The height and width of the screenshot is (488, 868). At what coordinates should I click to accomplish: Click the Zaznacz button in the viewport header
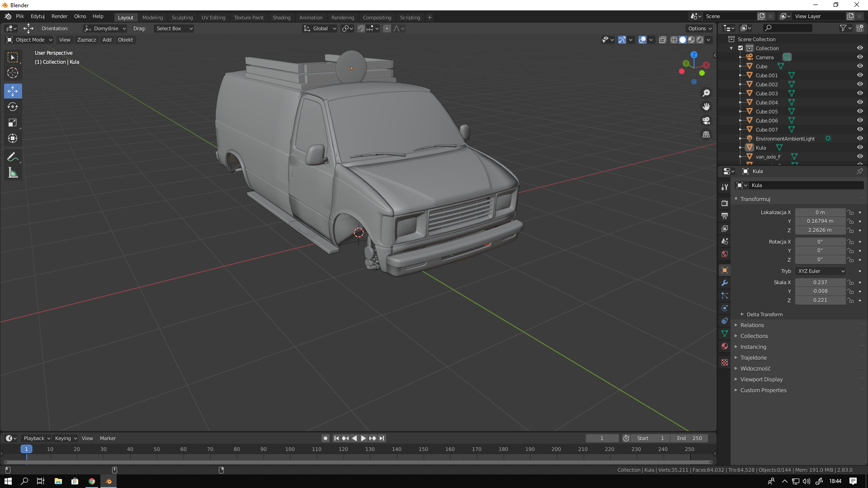click(x=86, y=40)
